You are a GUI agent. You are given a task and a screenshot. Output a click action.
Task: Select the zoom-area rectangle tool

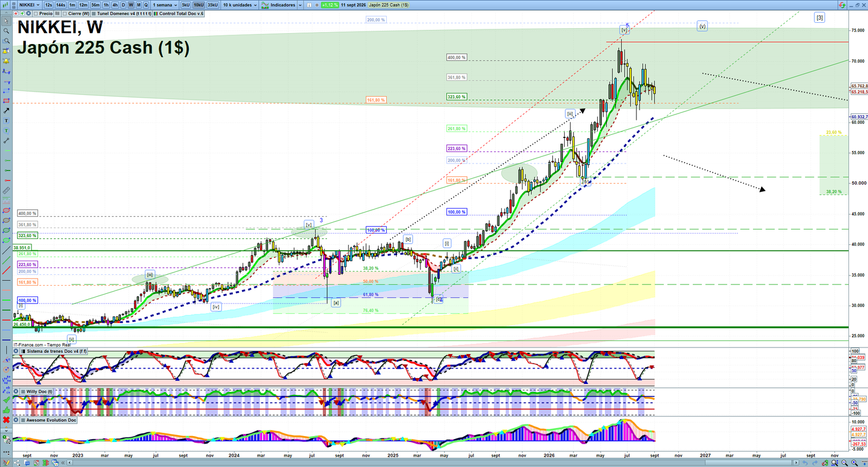[x=6, y=41]
